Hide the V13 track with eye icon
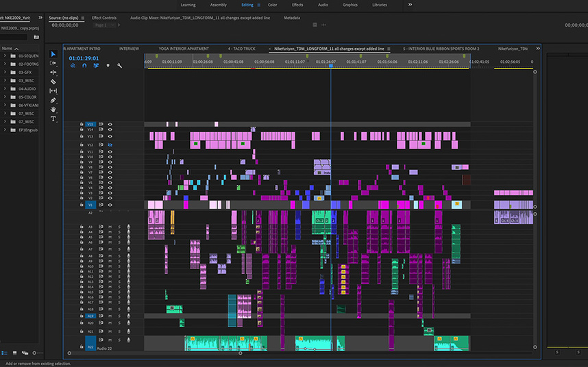The height and width of the screenshot is (367, 588). point(110,136)
